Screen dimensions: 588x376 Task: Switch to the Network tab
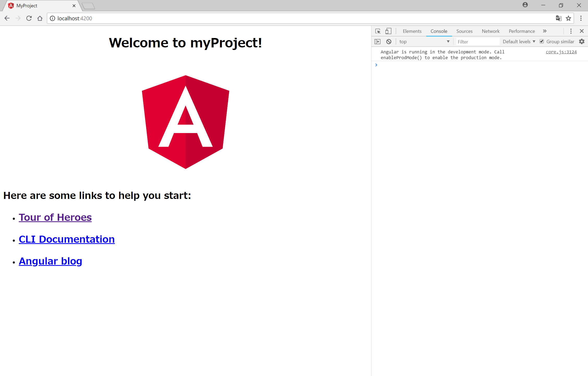click(490, 31)
